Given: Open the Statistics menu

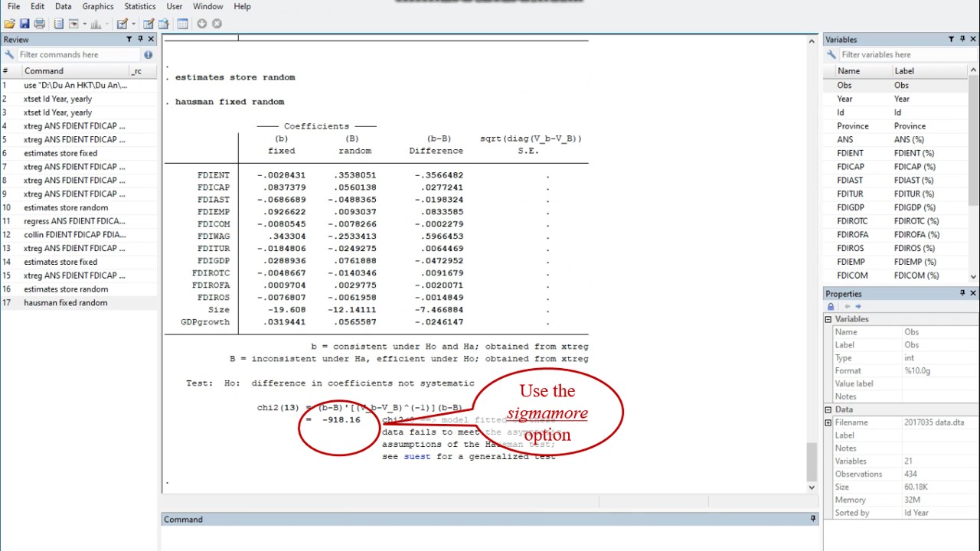Looking at the screenshot, I should [x=139, y=6].
